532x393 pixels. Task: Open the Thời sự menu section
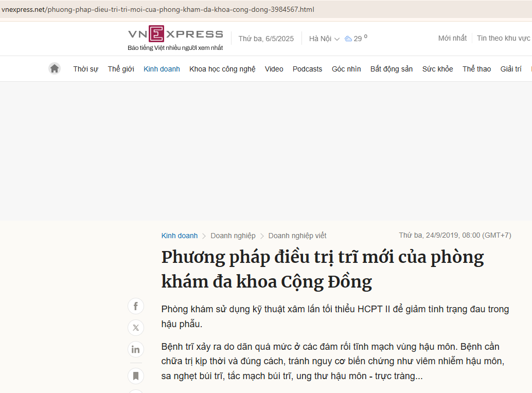(x=85, y=69)
